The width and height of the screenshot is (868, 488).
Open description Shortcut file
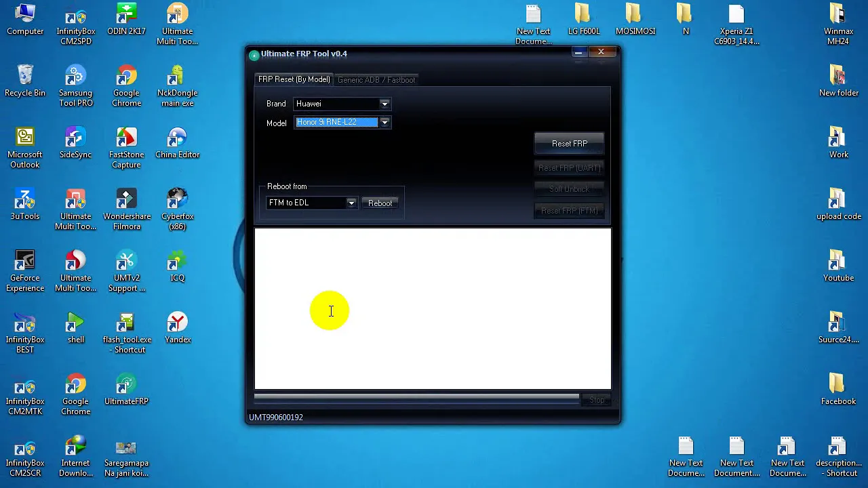[839, 456]
